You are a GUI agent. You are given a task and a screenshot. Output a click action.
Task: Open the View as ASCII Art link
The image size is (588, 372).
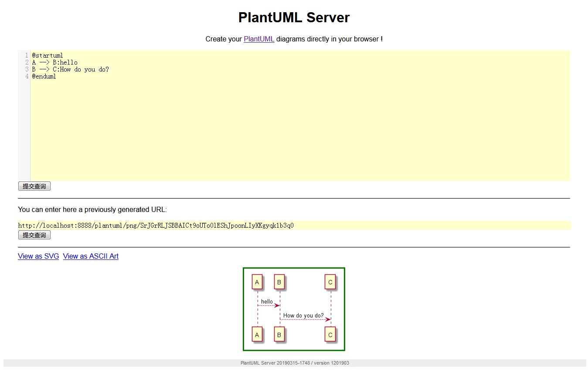[x=91, y=256]
